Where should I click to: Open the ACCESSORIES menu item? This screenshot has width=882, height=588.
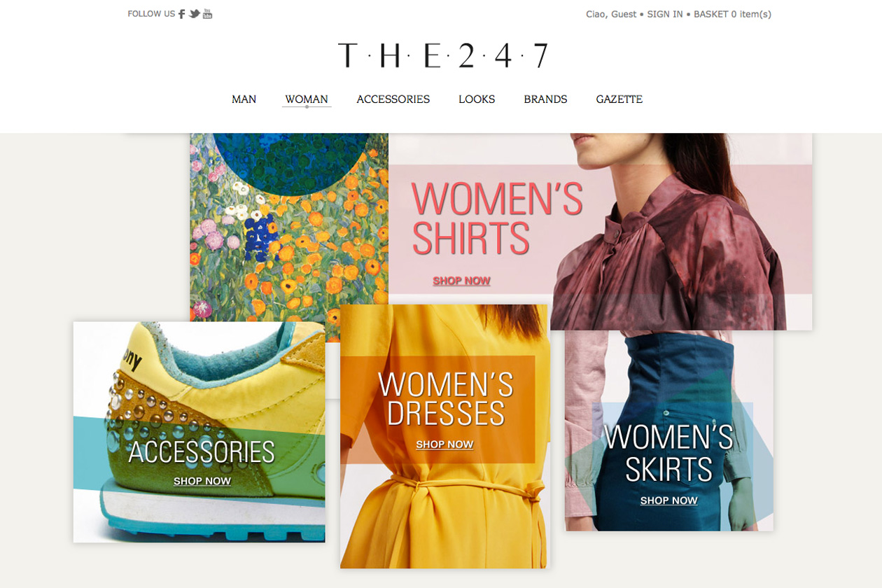[x=393, y=99]
